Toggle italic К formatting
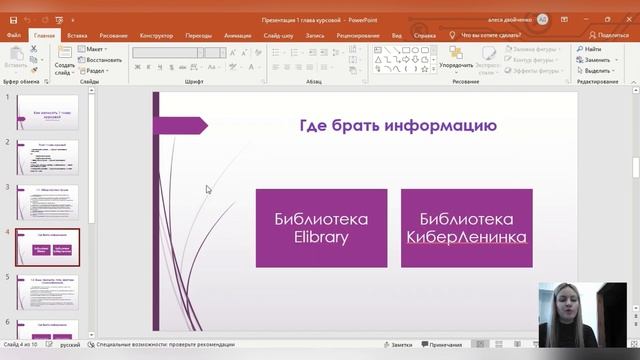640x360 pixels. (149, 67)
